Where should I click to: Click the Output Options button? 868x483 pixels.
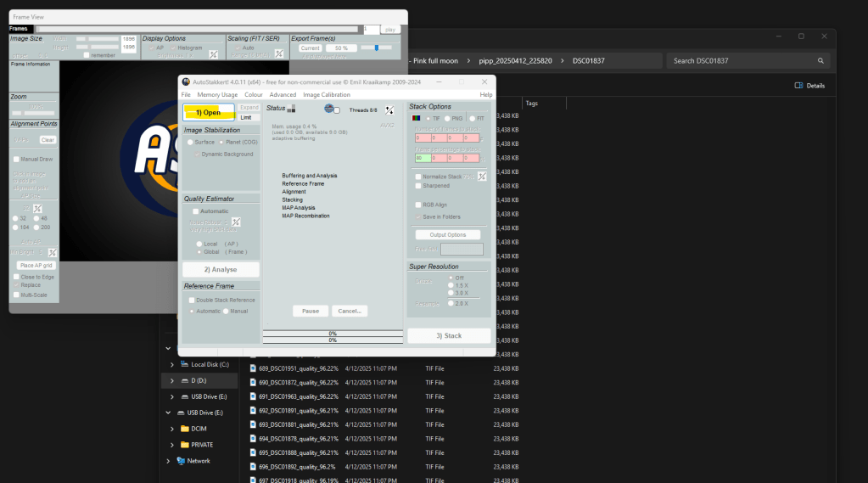coord(447,234)
